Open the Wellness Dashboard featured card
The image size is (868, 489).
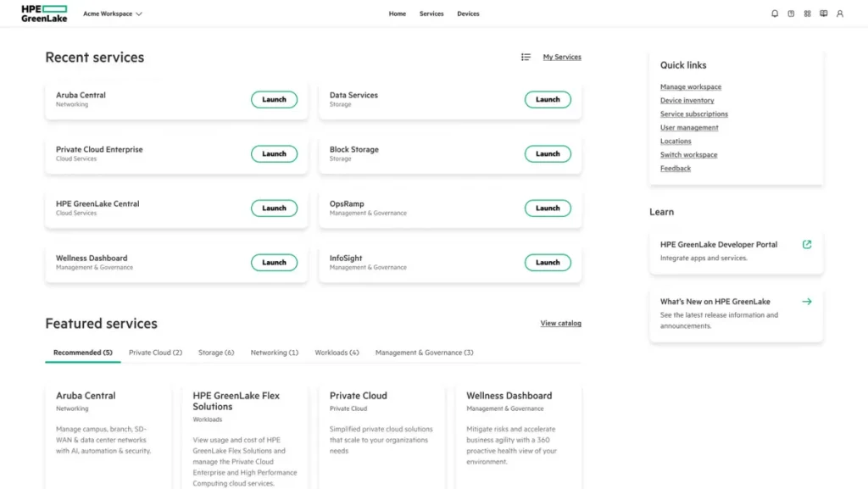click(518, 437)
